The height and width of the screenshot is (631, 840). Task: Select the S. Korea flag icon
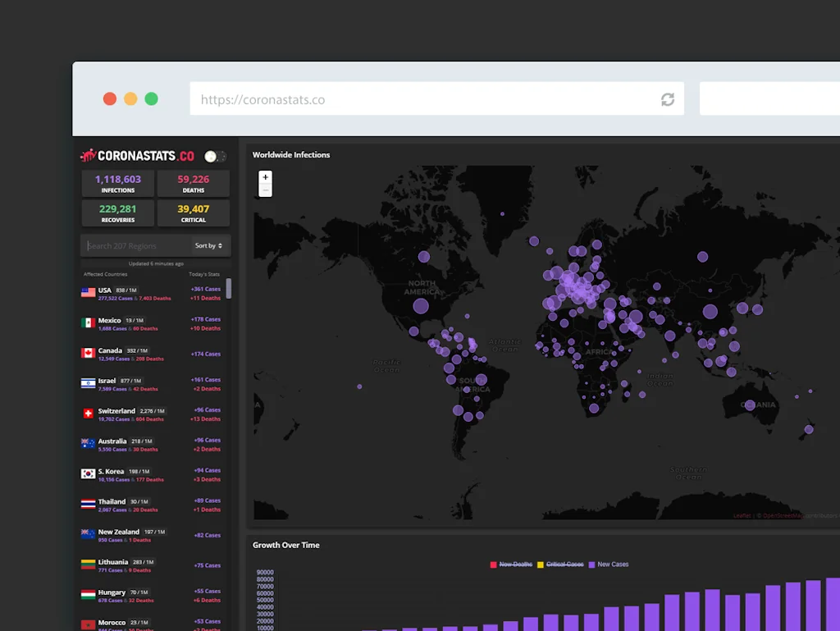tap(88, 474)
